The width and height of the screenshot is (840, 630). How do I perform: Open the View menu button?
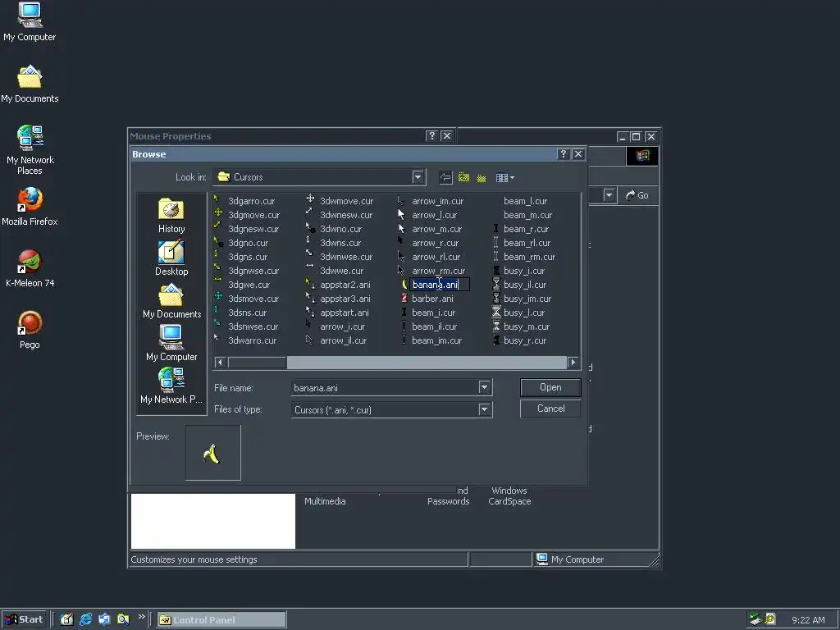point(504,177)
